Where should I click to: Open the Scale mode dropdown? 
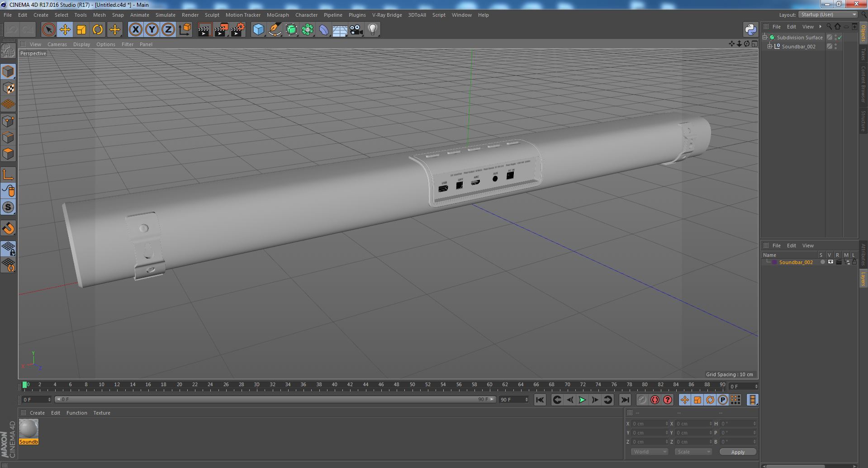tap(693, 452)
